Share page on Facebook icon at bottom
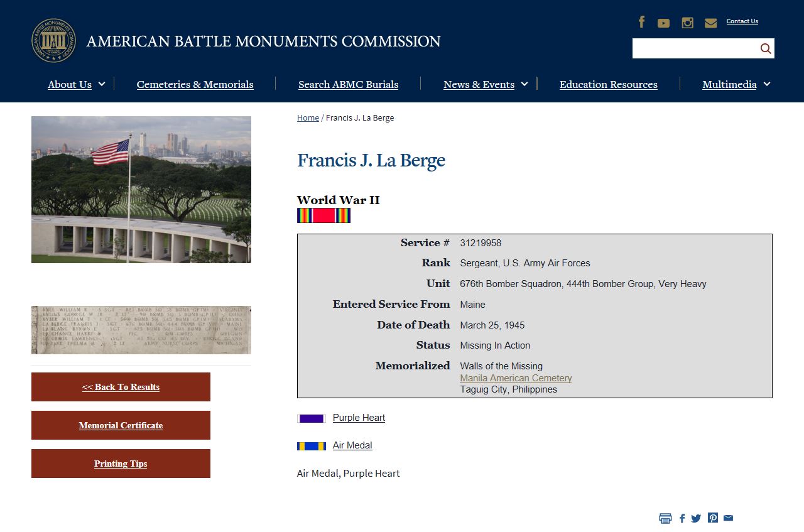Viewport: 804px width, 532px height. (682, 518)
